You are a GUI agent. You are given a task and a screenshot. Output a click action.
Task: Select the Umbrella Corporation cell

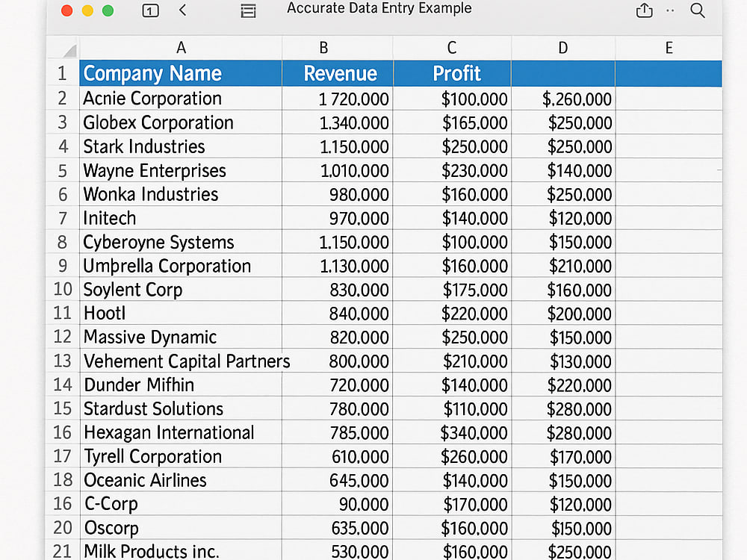coord(181,266)
